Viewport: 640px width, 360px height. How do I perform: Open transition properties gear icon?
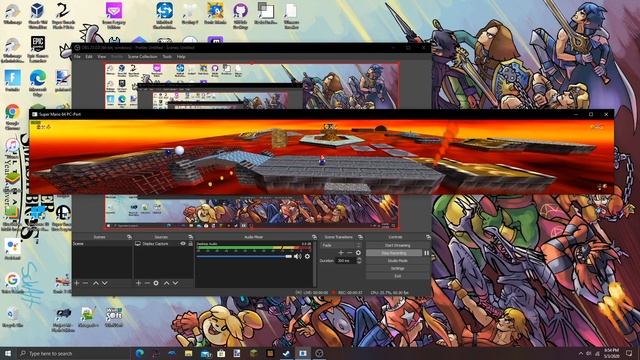pyautogui.click(x=358, y=253)
